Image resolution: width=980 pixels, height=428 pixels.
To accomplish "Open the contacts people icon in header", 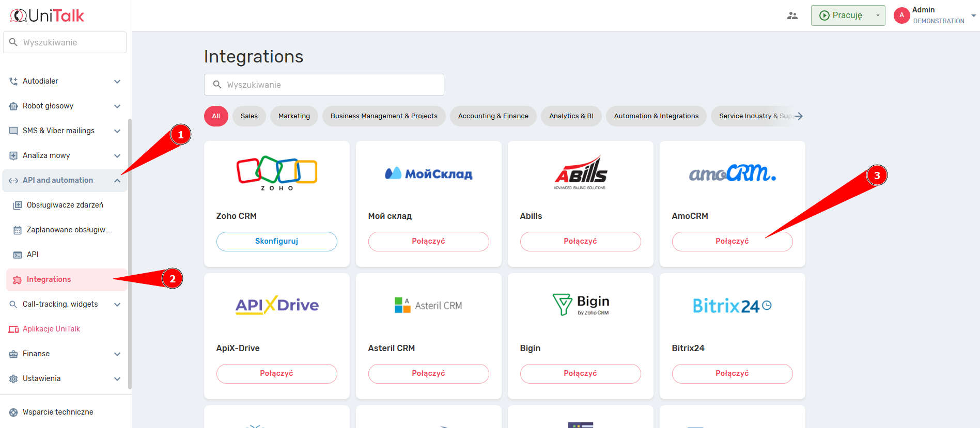I will pos(792,15).
